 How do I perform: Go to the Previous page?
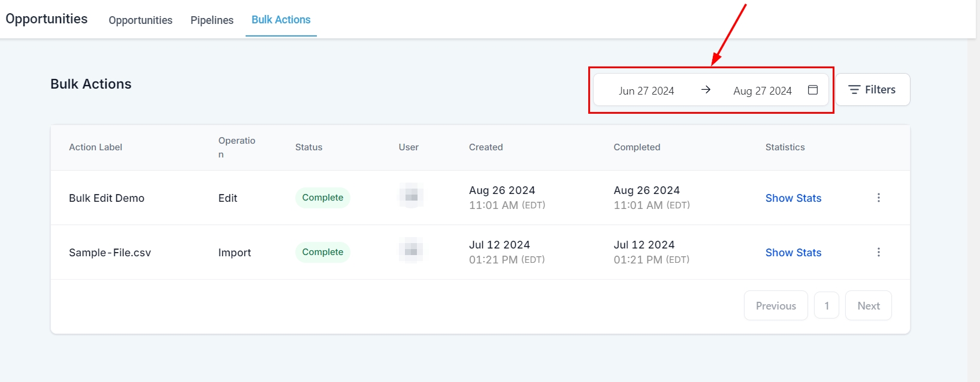pyautogui.click(x=776, y=306)
